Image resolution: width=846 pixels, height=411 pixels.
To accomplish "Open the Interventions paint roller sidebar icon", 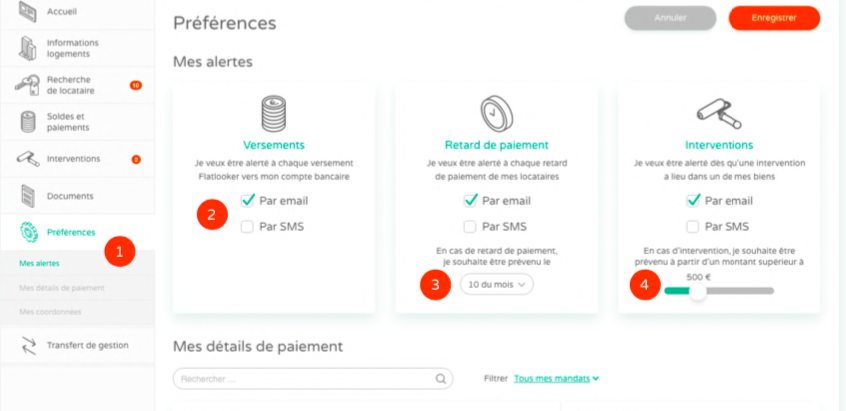I will [28, 159].
